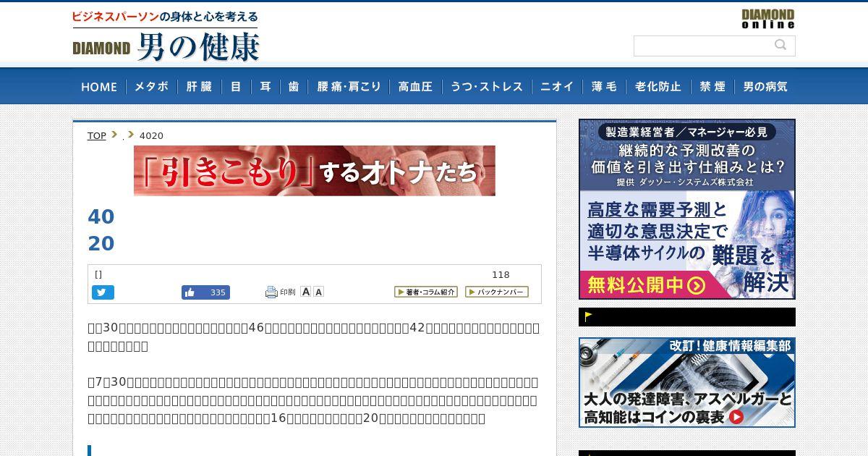868x456 pixels.
Task: Click the TOP breadcrumb link
Action: point(97,135)
